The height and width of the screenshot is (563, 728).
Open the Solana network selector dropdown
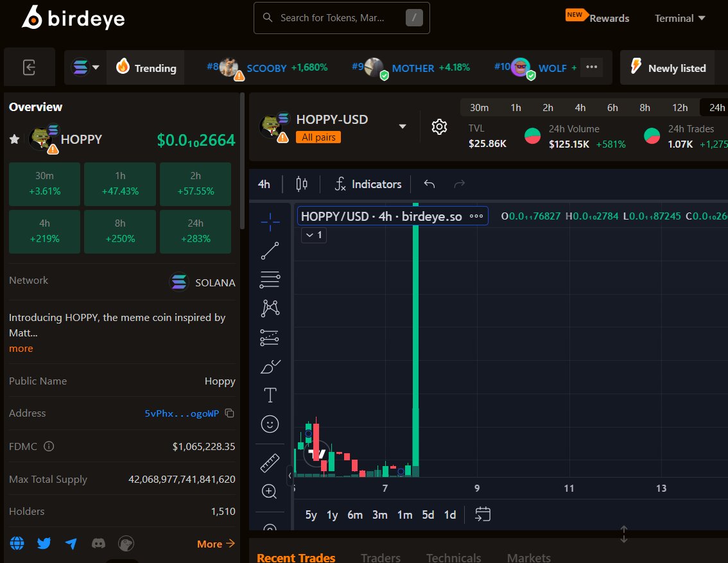(x=85, y=67)
